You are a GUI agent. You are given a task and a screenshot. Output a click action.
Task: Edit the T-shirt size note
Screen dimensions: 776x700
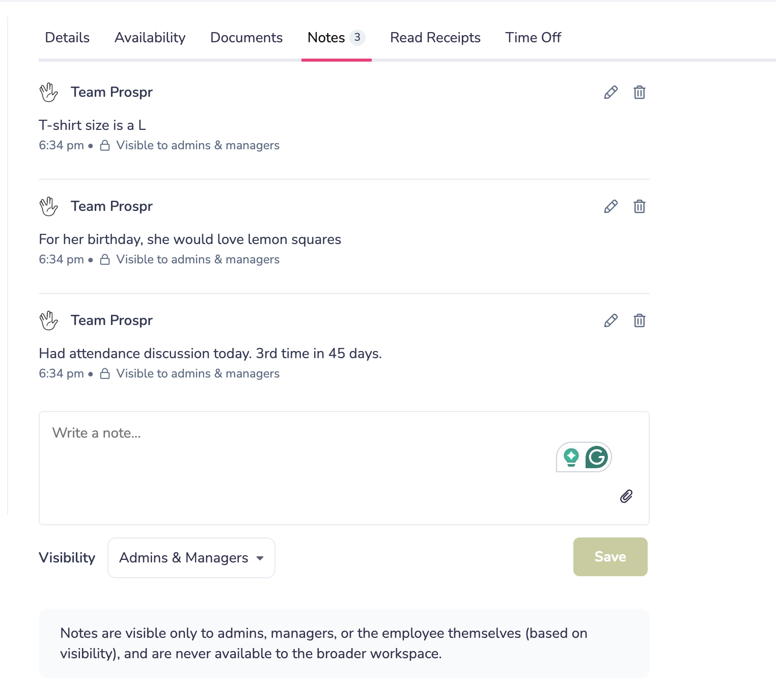tap(611, 92)
